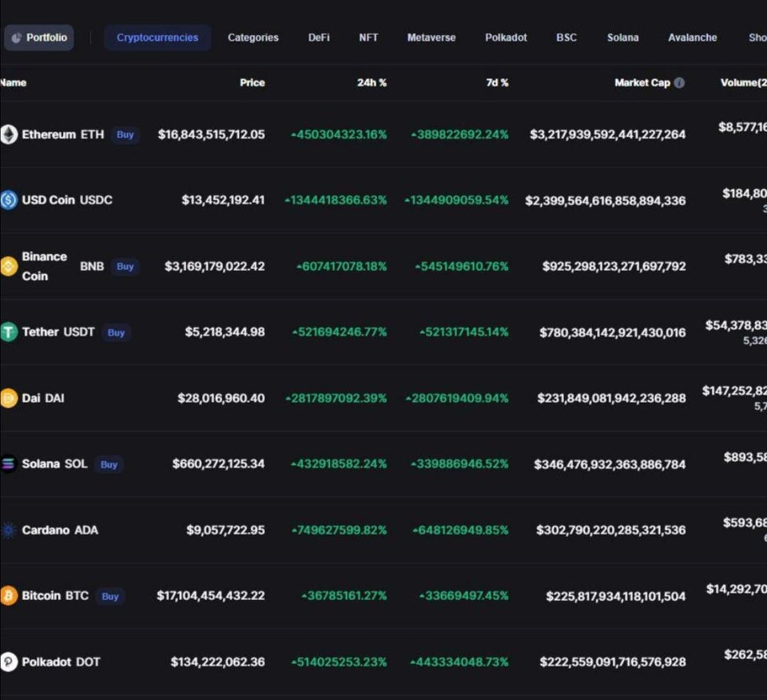Click the USD Coin logo icon

pyautogui.click(x=8, y=200)
